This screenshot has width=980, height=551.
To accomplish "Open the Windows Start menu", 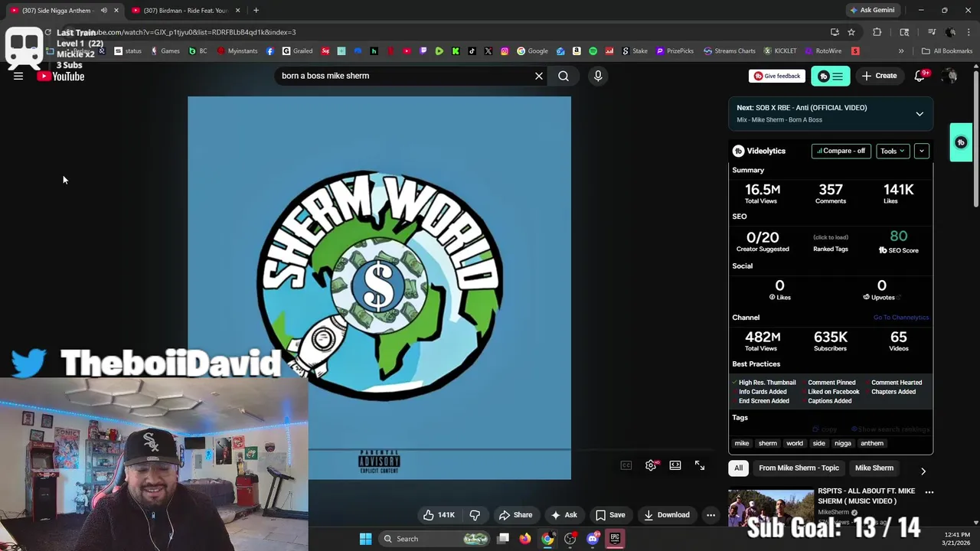I will pos(365,539).
